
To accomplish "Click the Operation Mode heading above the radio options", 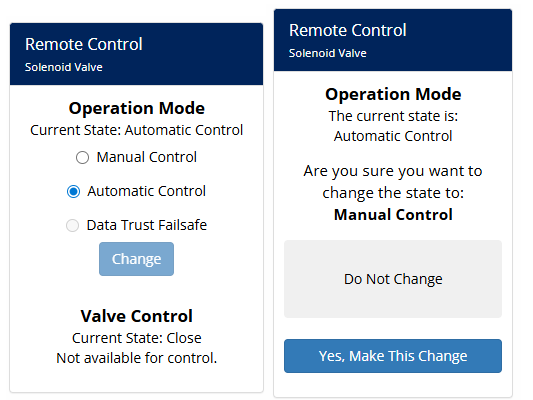I will 137,108.
